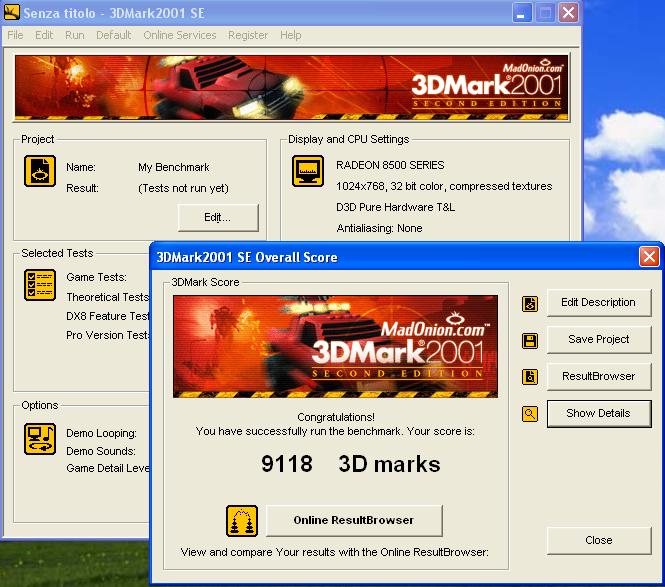Viewport: 665px width, 587px height.
Task: Click the RADEON 8500 SERIES text
Action: click(x=390, y=165)
